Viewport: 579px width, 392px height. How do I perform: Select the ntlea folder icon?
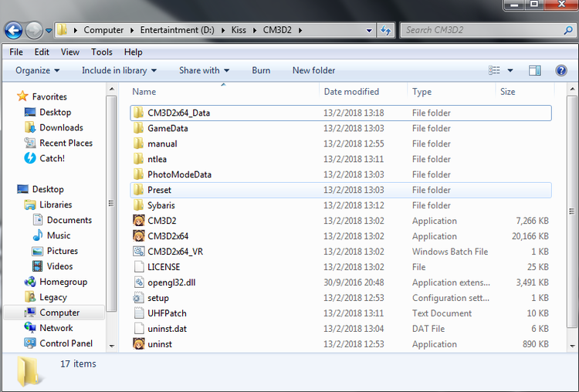(x=138, y=159)
